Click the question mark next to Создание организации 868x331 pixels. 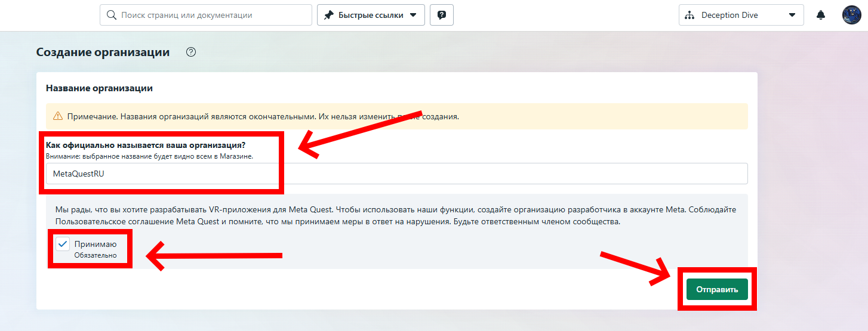(191, 52)
